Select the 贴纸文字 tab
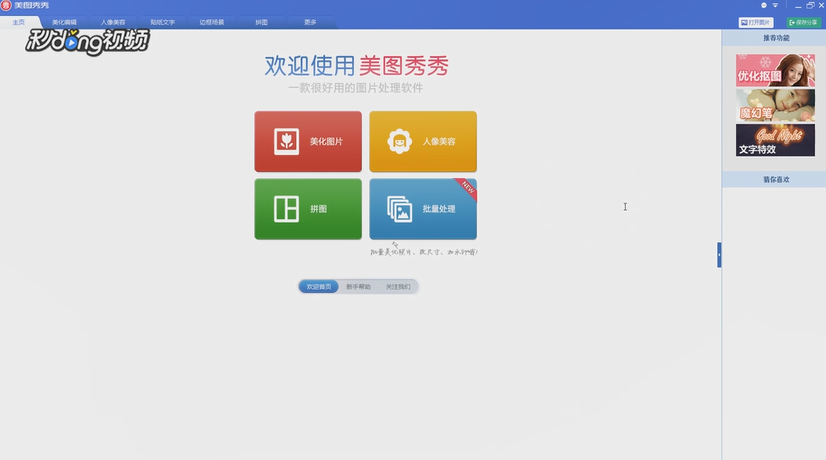 (162, 22)
